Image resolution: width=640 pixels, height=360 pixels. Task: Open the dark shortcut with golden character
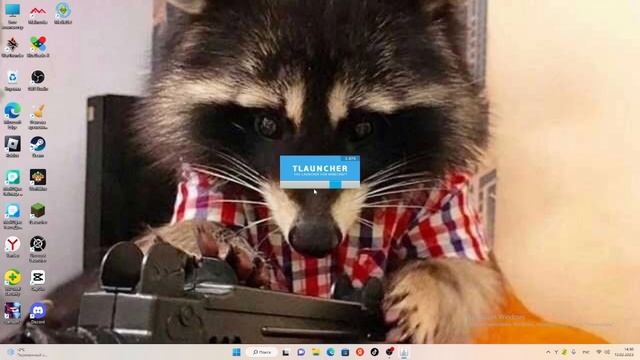[38, 180]
